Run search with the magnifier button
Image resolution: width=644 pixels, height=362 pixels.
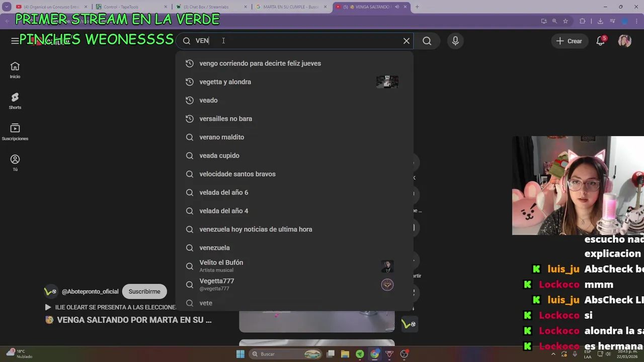427,41
